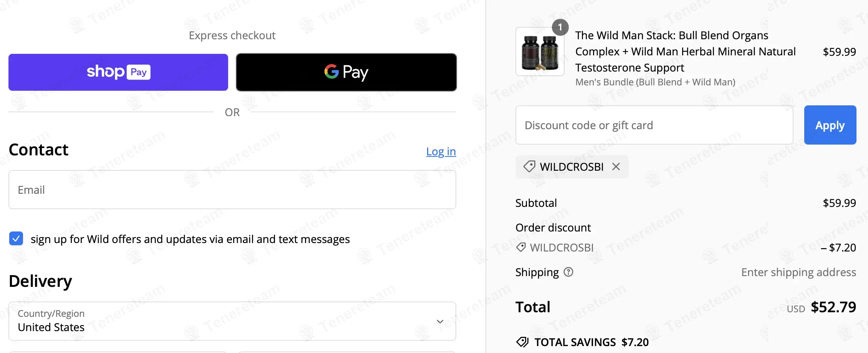Image resolution: width=868 pixels, height=353 pixels.
Task: Choose Google Pay express checkout
Action: [346, 72]
